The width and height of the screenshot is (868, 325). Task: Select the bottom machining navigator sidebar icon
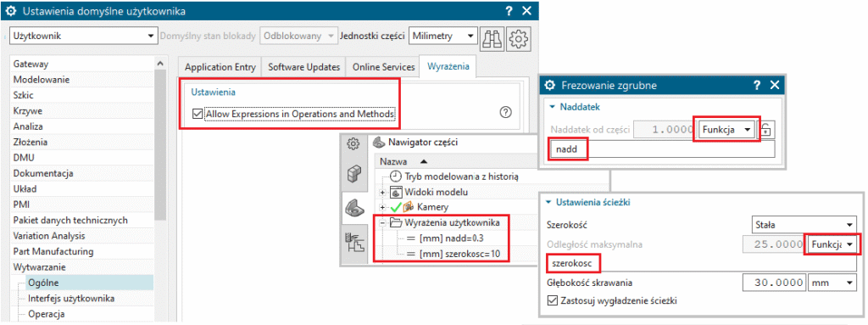click(352, 243)
